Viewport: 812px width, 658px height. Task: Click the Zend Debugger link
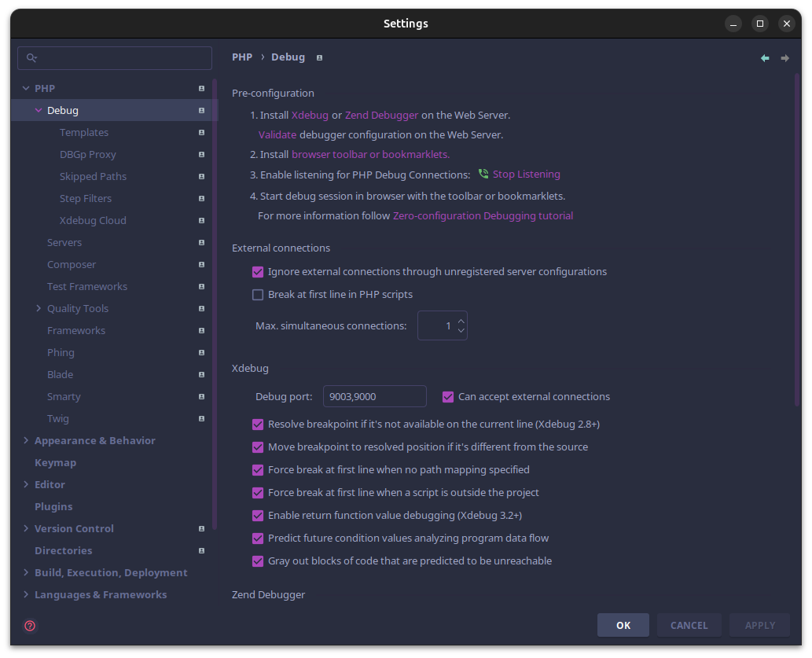[381, 115]
